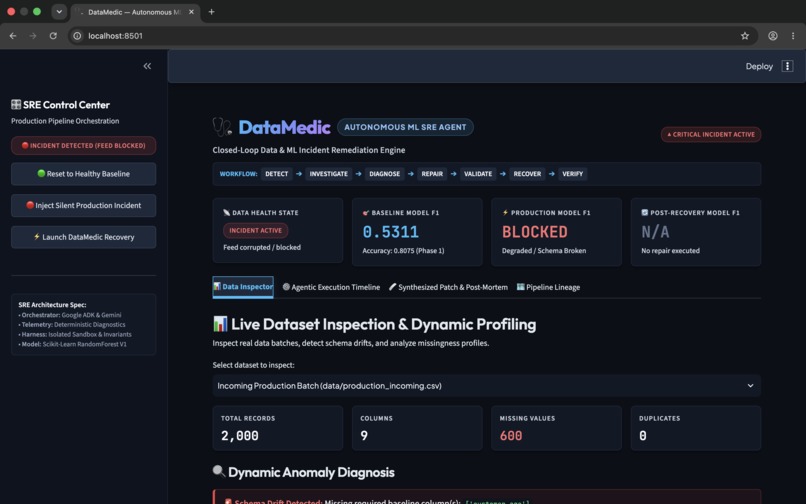Click the magnifier icon beside Dynamic Anomaly Diagnosis
The width and height of the screenshot is (806, 504).
(218, 471)
